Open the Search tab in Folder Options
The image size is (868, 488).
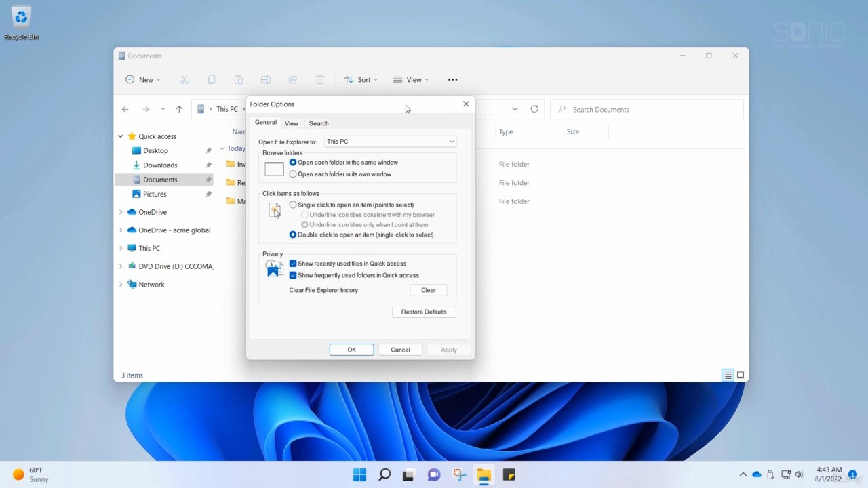coord(319,123)
